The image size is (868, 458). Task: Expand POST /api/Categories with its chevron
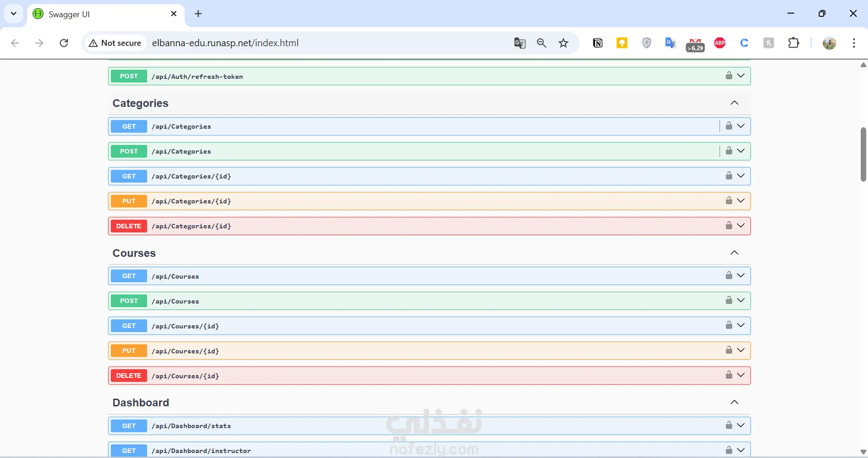pyautogui.click(x=741, y=151)
